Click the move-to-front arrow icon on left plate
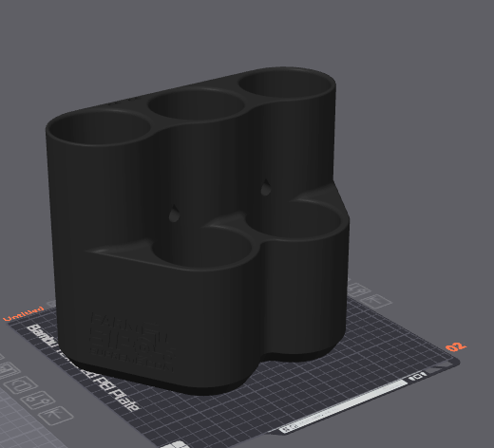Image resolution: width=494 pixels, height=448 pixels. point(56,416)
